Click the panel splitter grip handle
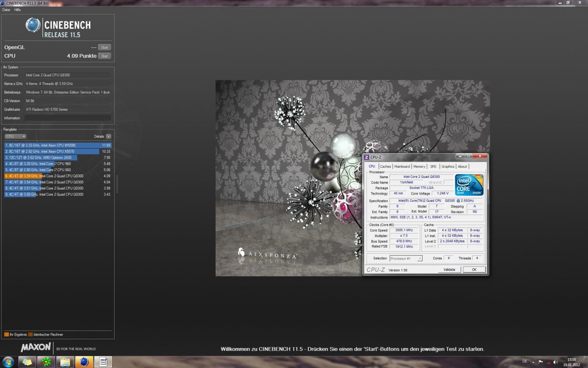Viewport: 588px width, 368px height. pos(117,184)
